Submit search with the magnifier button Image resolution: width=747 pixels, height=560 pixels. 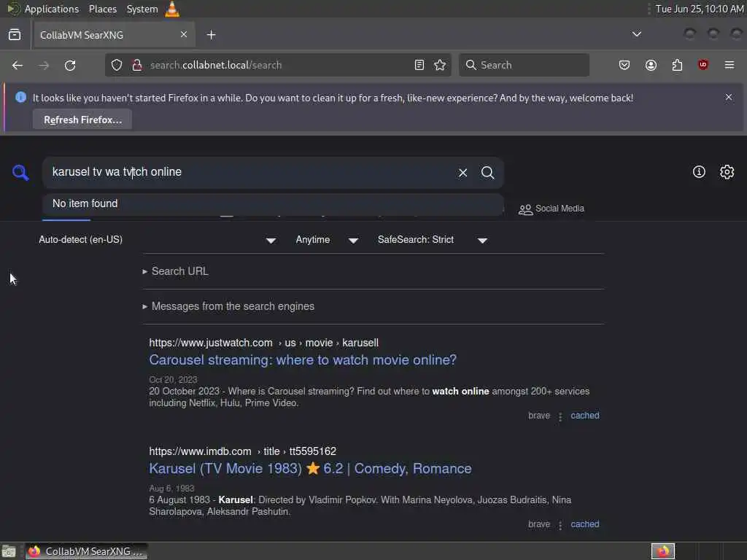click(487, 172)
